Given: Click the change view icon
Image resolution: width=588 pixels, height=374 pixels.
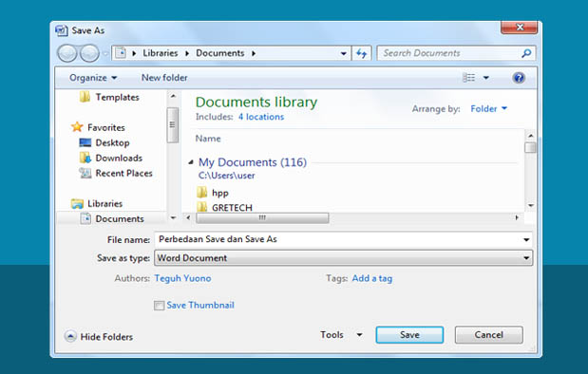Looking at the screenshot, I should coord(468,78).
